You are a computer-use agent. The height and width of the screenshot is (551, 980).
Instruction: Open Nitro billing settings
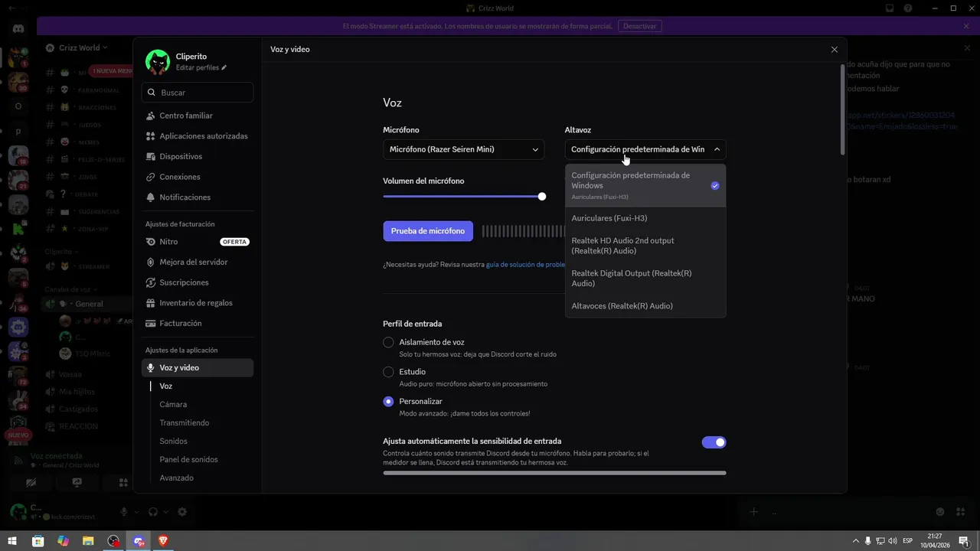(x=198, y=242)
